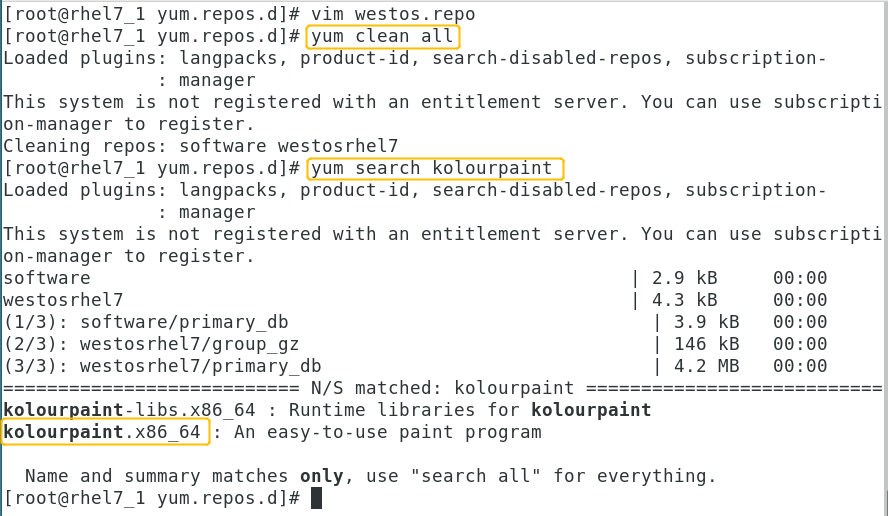
Task: Click 'An easy-to-use paint program' description
Action: point(387,432)
